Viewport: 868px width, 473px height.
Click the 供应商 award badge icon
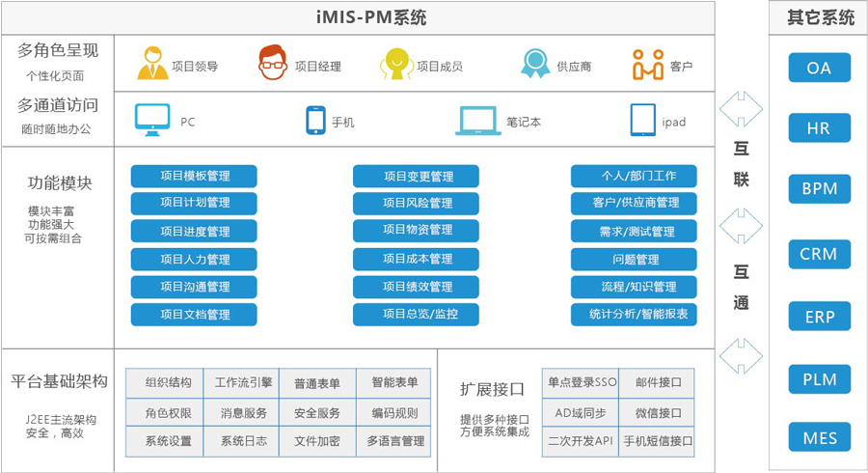pos(535,64)
